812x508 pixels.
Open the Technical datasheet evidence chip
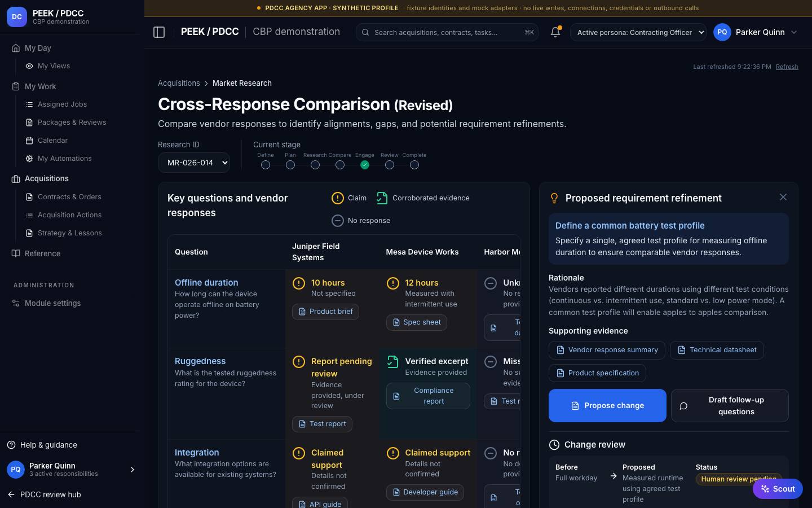point(717,350)
